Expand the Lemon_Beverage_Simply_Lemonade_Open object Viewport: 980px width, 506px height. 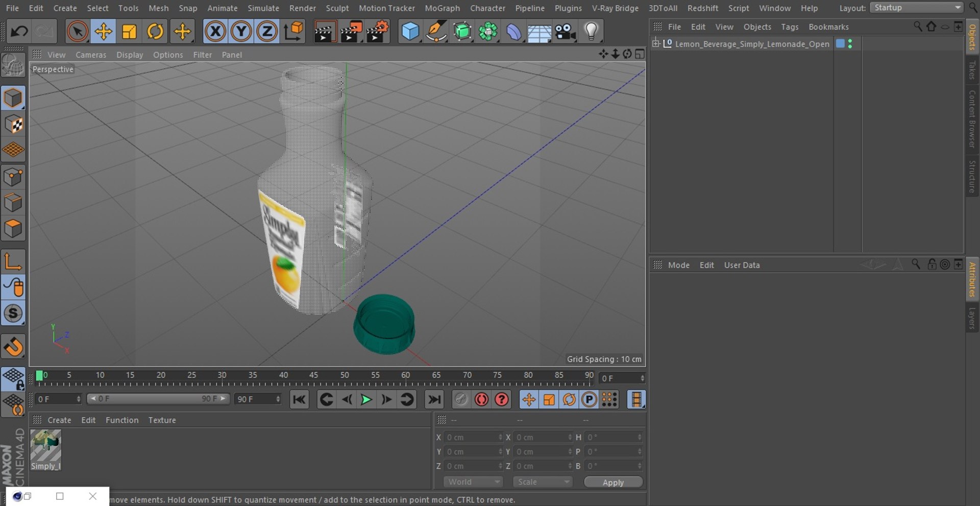pos(656,43)
